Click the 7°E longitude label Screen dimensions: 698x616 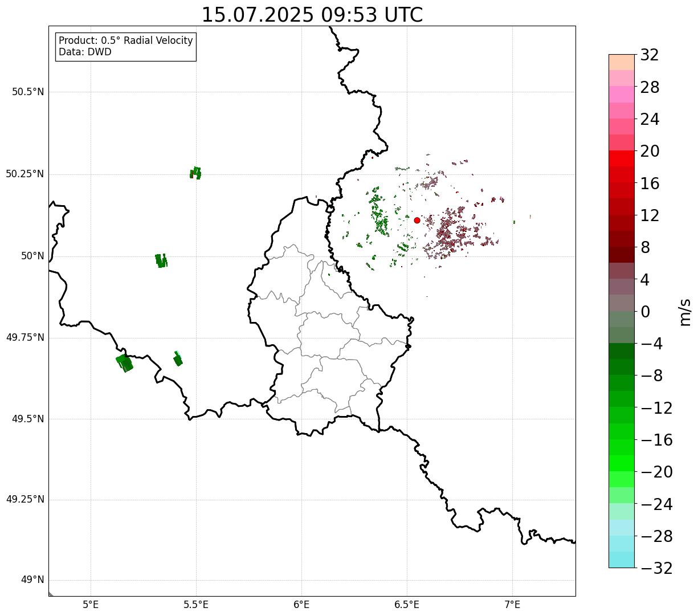(x=512, y=605)
